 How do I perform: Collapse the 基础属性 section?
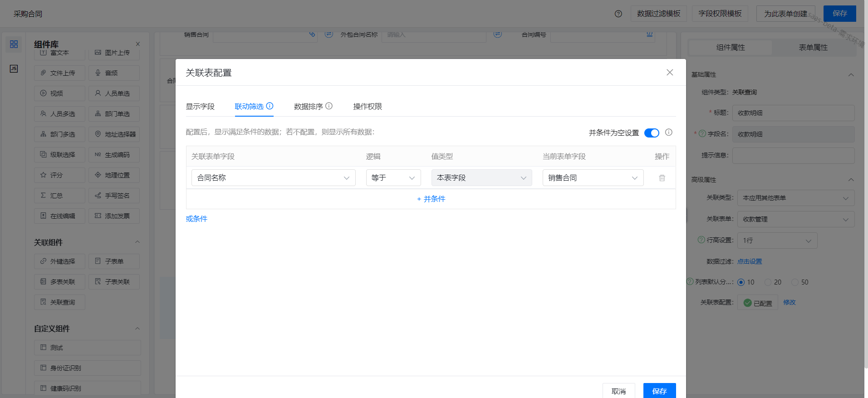[851, 74]
